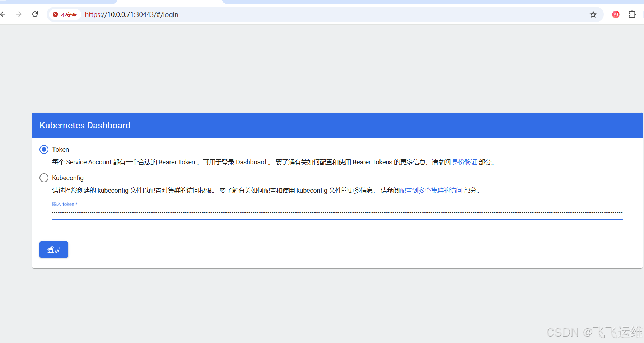Image resolution: width=644 pixels, height=343 pixels.
Task: Click the kubeconfig file description text
Action: tap(266, 191)
